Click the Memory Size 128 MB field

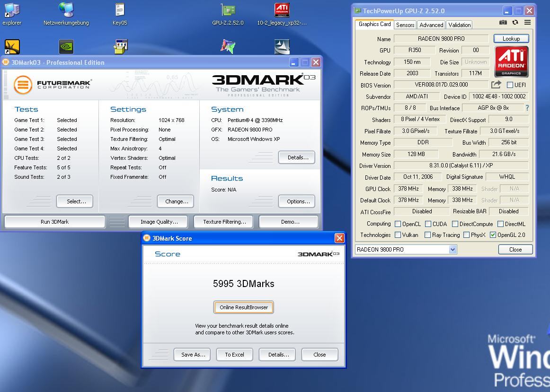click(416, 154)
